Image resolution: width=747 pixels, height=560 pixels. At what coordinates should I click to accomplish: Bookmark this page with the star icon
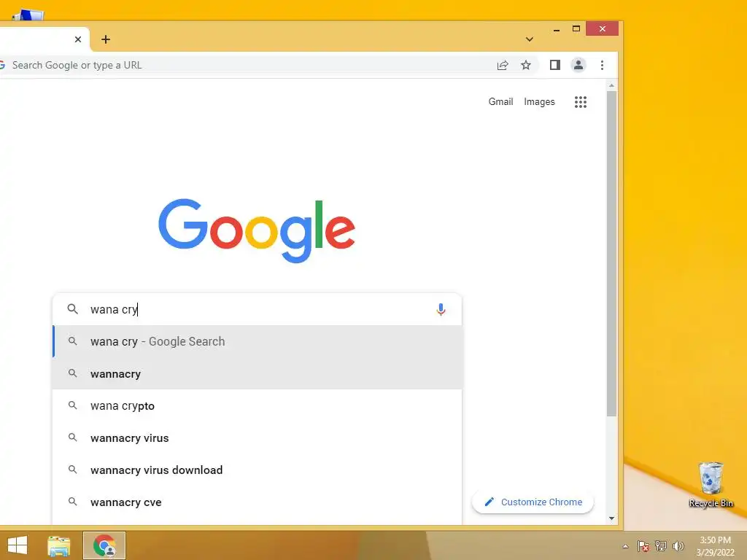pos(525,65)
